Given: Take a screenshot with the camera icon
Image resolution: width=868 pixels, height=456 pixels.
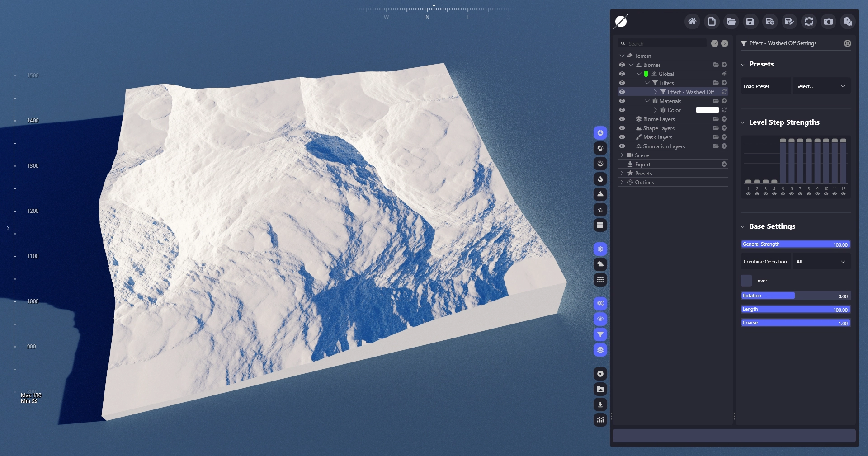Looking at the screenshot, I should (828, 21).
